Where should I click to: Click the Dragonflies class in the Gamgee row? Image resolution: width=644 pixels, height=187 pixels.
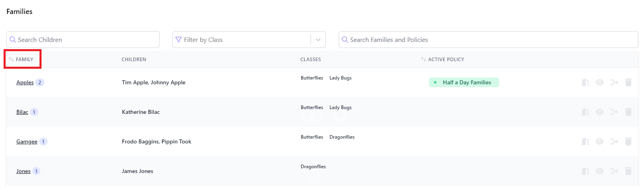point(342,137)
